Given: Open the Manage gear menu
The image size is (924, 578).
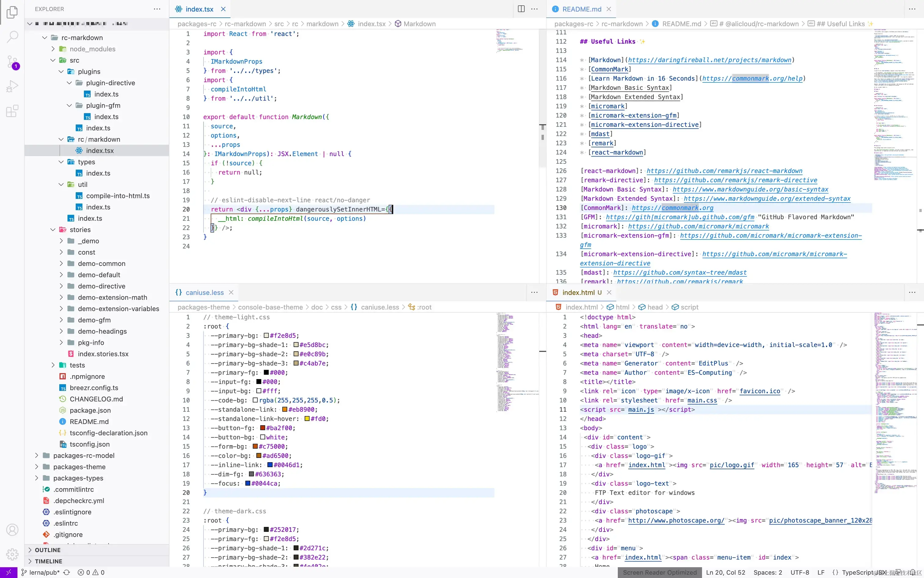Looking at the screenshot, I should (12, 554).
